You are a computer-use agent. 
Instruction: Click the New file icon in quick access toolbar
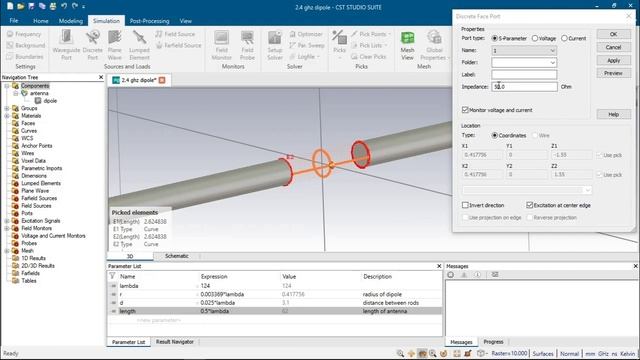10,6
